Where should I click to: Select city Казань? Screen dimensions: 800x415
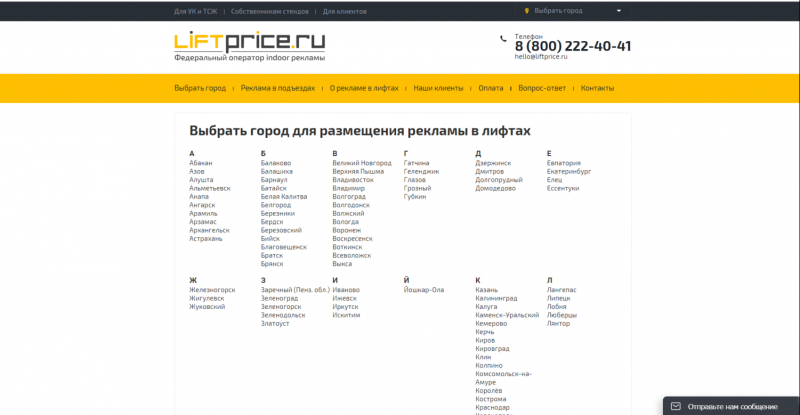coord(486,290)
